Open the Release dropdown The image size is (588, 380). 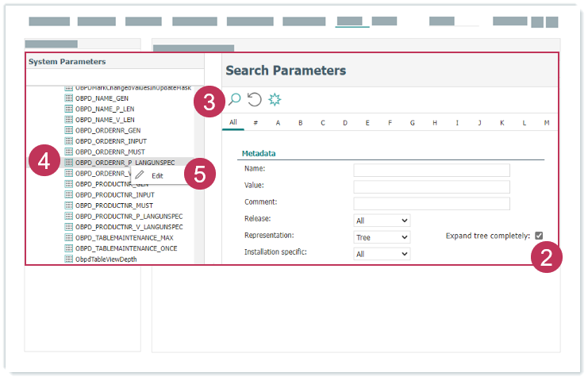[382, 220]
